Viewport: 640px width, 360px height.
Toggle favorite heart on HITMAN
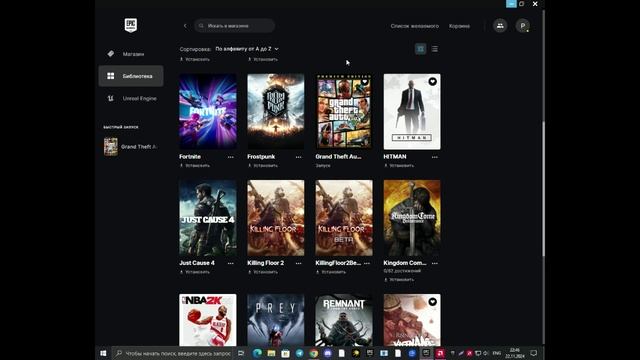click(x=432, y=82)
